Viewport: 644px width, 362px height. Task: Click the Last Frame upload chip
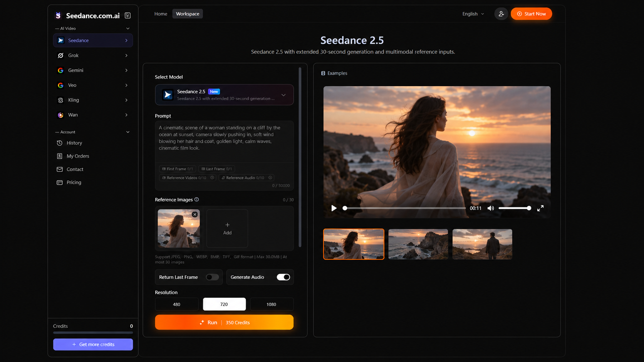217,169
